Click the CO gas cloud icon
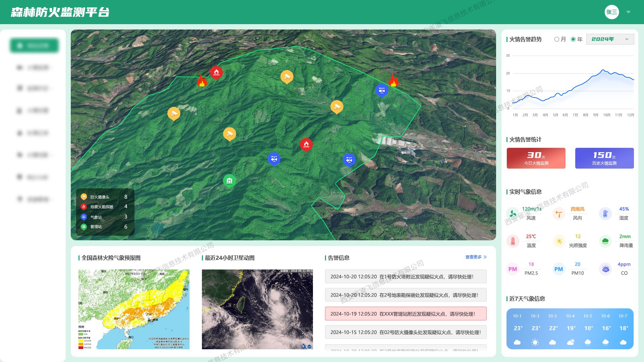Screen dimensions: 644x362 (605, 269)
